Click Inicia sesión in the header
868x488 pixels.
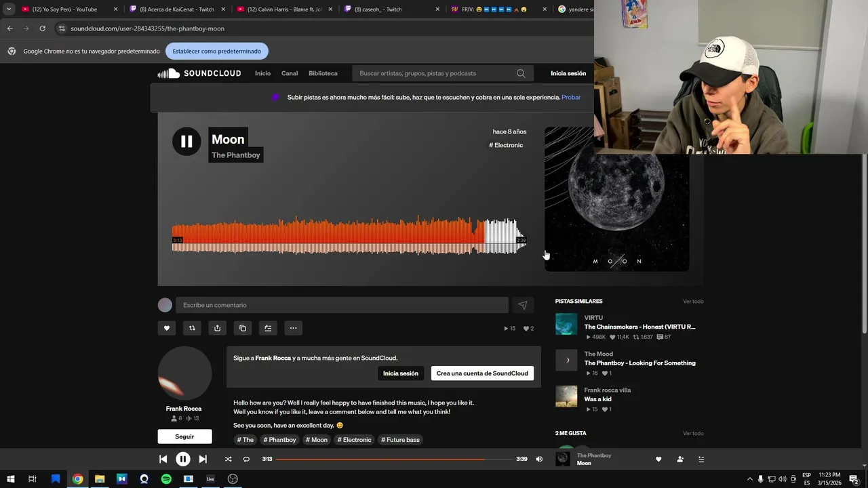pos(568,73)
